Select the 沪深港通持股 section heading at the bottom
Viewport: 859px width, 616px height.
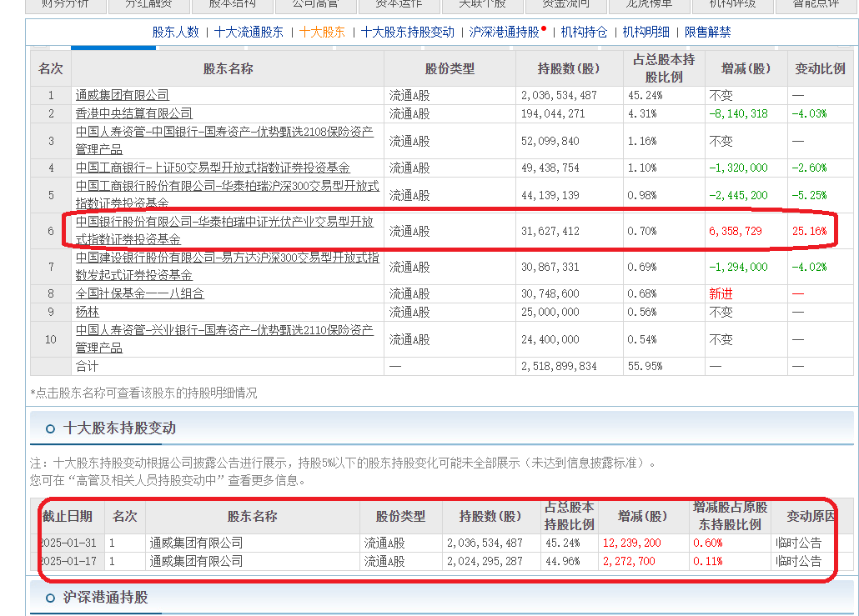tap(105, 597)
